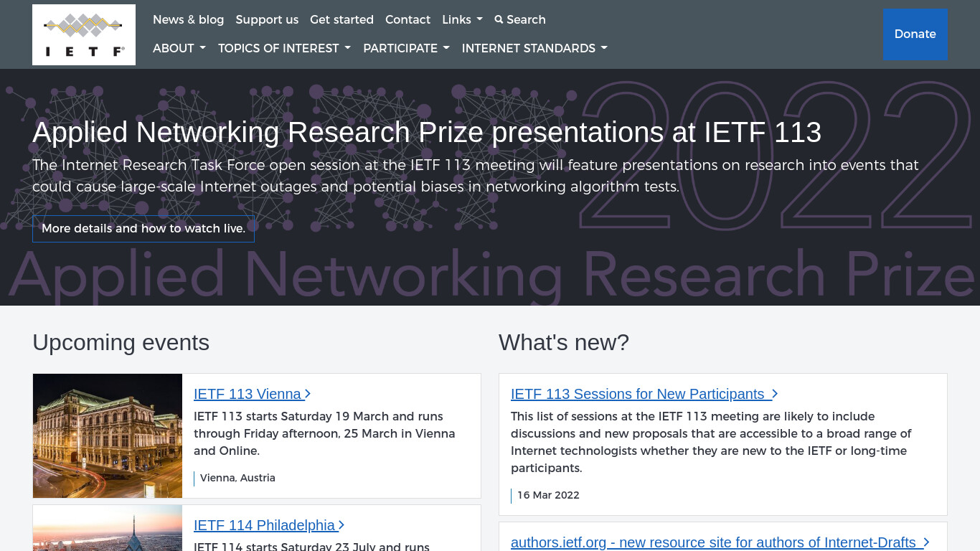Click the Vienna opera house thumbnail
The image size is (980, 551).
coord(108,435)
